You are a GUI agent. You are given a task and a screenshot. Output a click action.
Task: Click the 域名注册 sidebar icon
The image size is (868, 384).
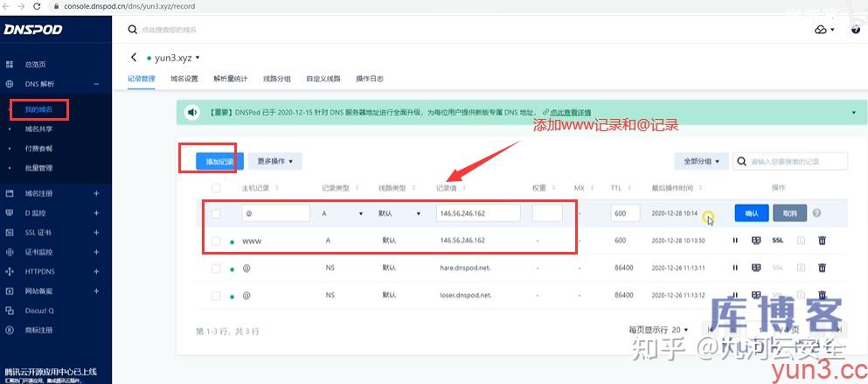click(10, 193)
